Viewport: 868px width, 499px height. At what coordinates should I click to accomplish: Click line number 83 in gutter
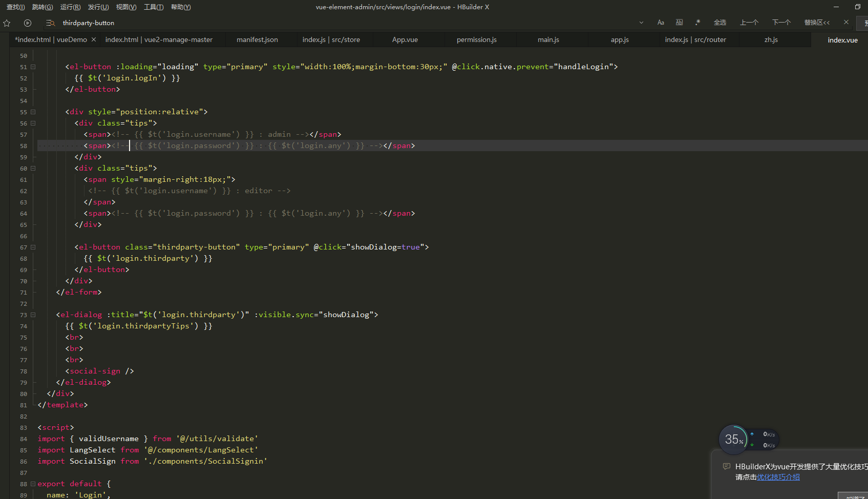click(x=24, y=428)
